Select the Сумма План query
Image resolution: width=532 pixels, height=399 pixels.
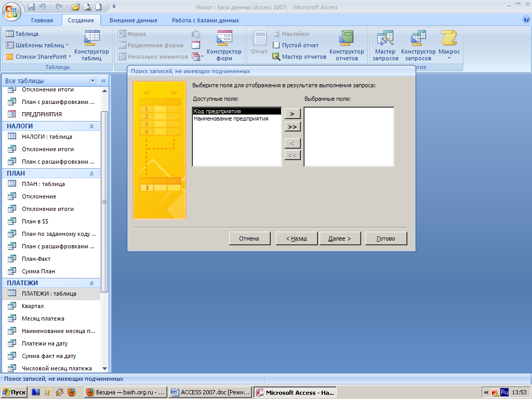click(x=51, y=271)
